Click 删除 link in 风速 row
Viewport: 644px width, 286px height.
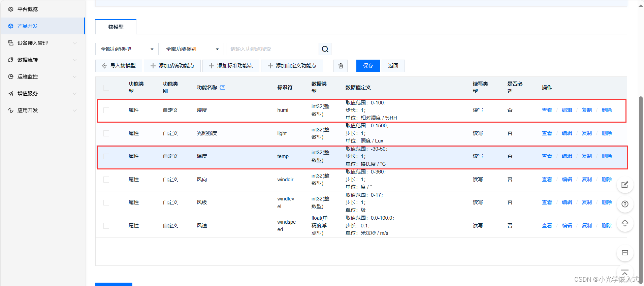click(x=607, y=226)
